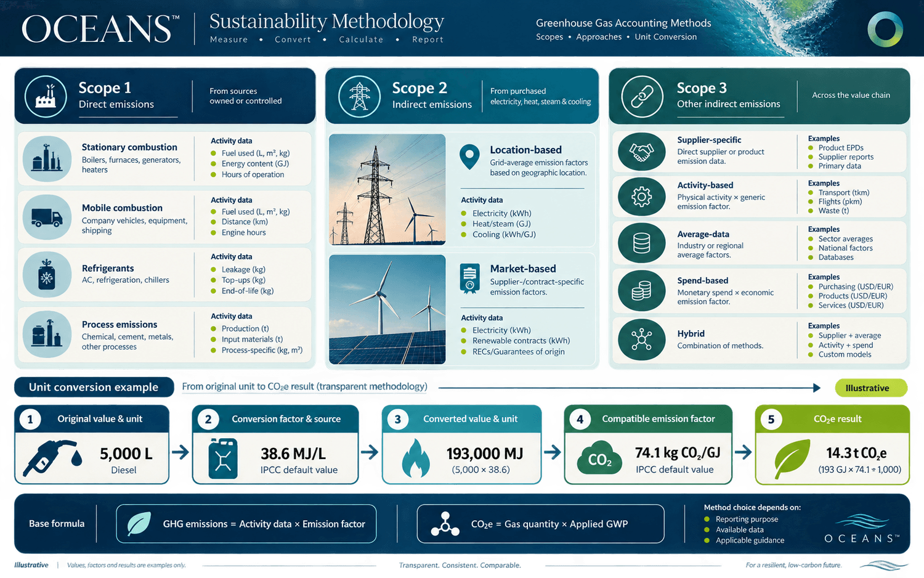Click the Scope 2 transmission tower icon
Screen dimensions: 924x578
pyautogui.click(x=359, y=97)
